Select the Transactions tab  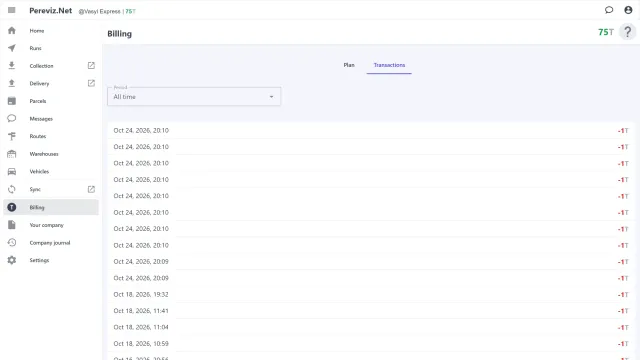click(x=389, y=65)
